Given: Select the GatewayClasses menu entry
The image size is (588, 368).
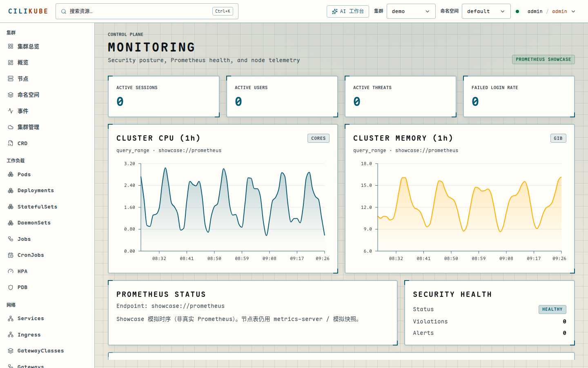Looking at the screenshot, I should pos(47,351).
